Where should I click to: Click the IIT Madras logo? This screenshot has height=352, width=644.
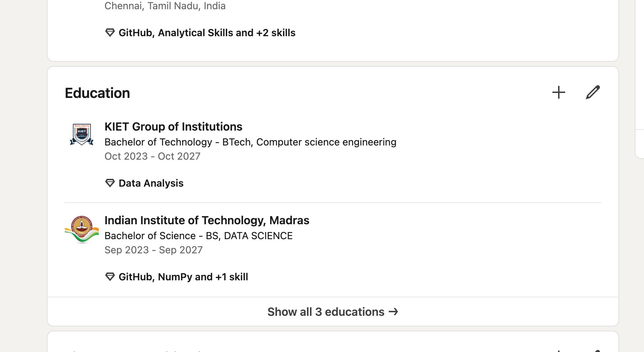(x=82, y=229)
